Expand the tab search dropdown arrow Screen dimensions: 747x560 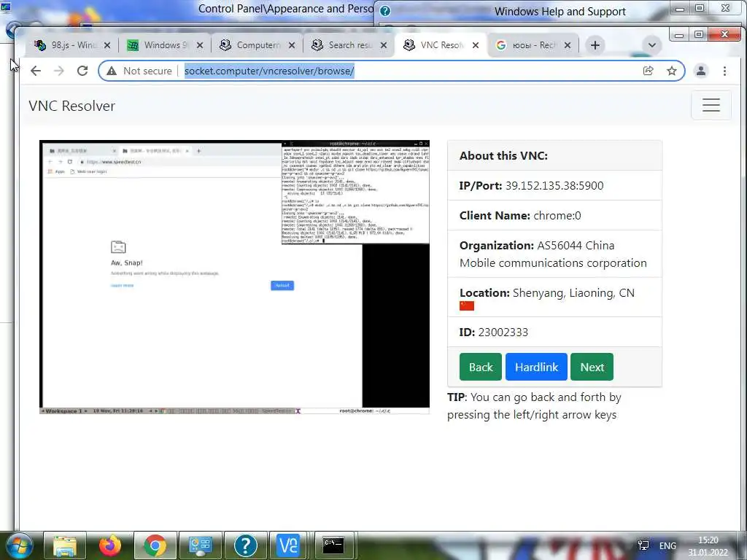click(651, 45)
